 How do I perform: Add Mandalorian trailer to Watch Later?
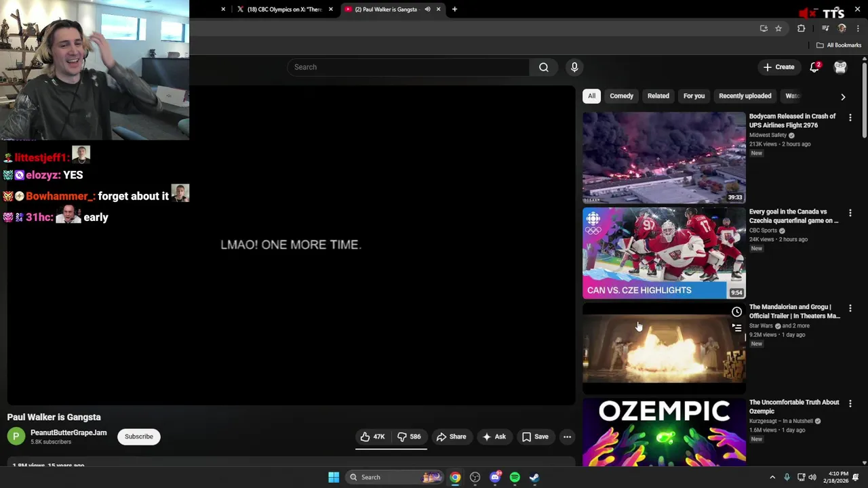pyautogui.click(x=736, y=312)
